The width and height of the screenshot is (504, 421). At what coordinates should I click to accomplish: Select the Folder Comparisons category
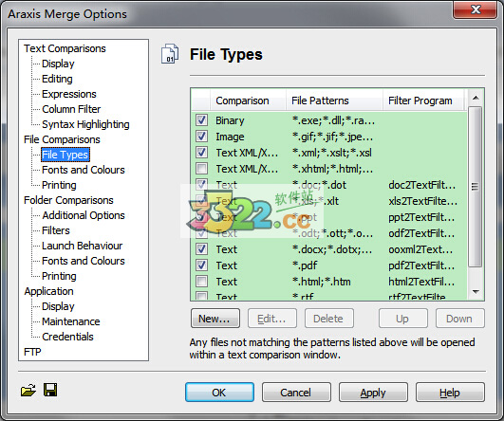tap(68, 200)
